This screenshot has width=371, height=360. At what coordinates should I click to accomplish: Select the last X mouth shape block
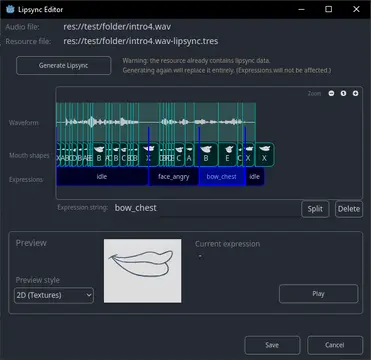pos(265,154)
